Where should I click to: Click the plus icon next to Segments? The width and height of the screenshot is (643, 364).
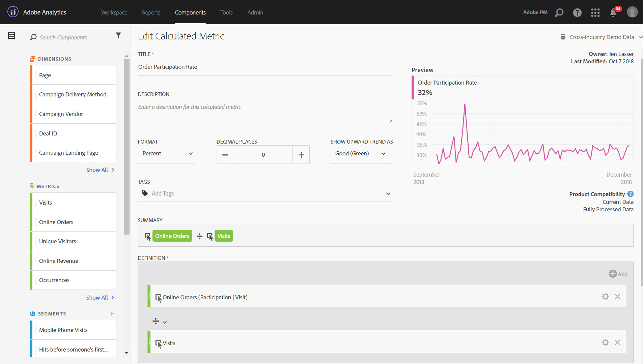pyautogui.click(x=112, y=314)
